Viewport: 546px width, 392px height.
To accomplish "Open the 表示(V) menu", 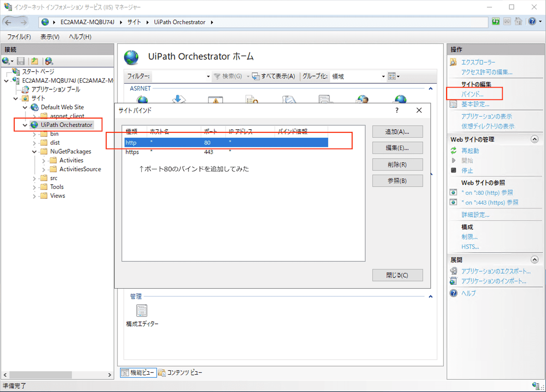I will (50, 36).
